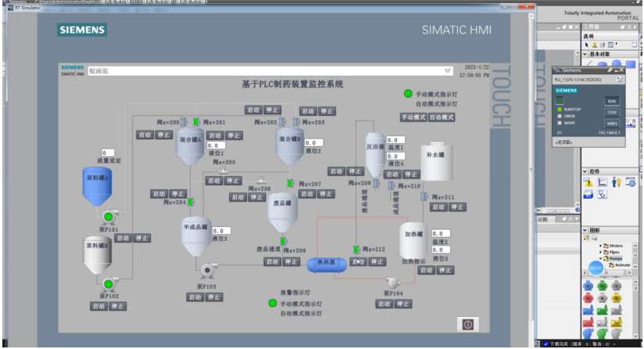Select the circle basic object

pyautogui.click(x=617, y=63)
